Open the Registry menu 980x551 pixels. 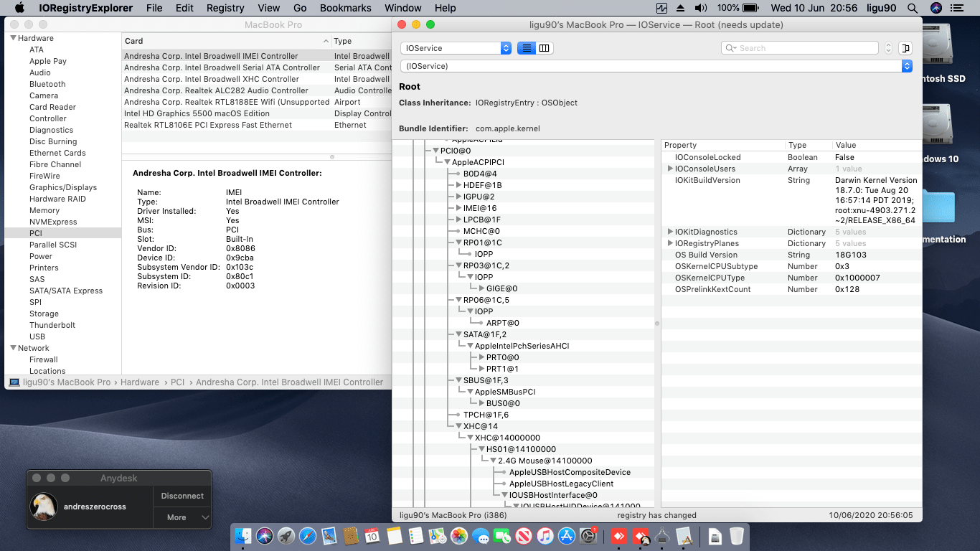[225, 8]
